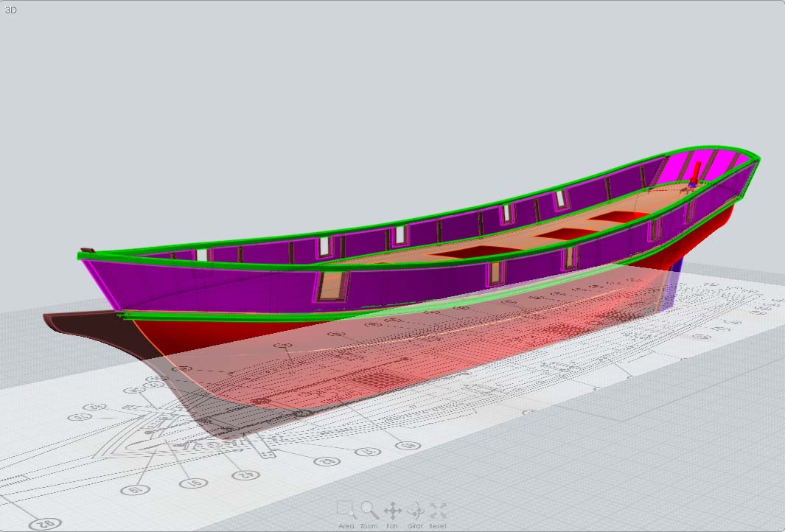
Task: Click the 3D viewport label
Action: click(10, 10)
